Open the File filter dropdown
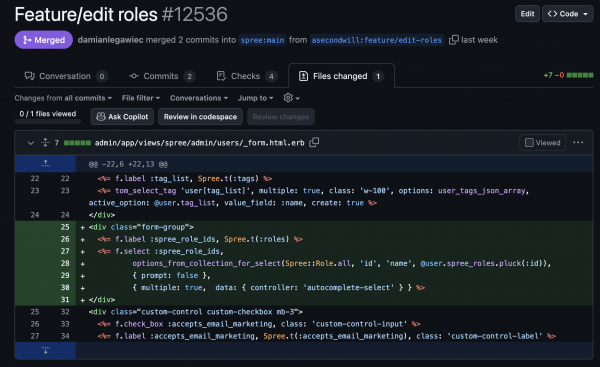Screen dimensions: 600x367 click(x=141, y=98)
